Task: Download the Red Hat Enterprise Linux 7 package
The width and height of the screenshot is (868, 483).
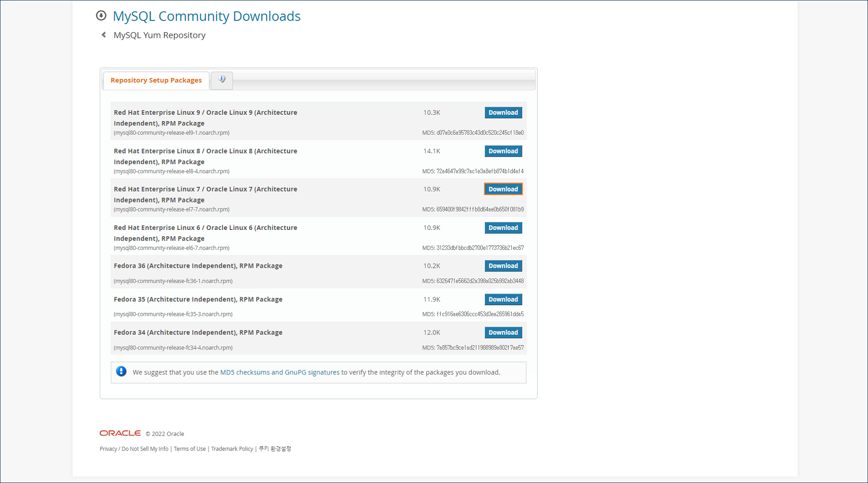Action: coord(503,189)
